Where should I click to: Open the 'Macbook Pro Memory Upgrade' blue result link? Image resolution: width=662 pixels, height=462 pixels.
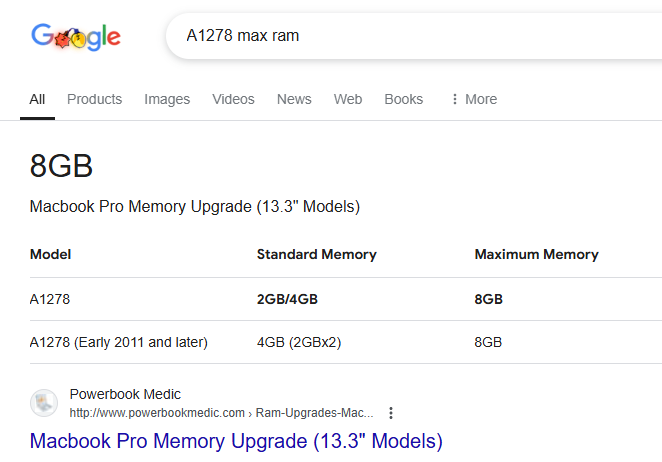[x=236, y=440]
